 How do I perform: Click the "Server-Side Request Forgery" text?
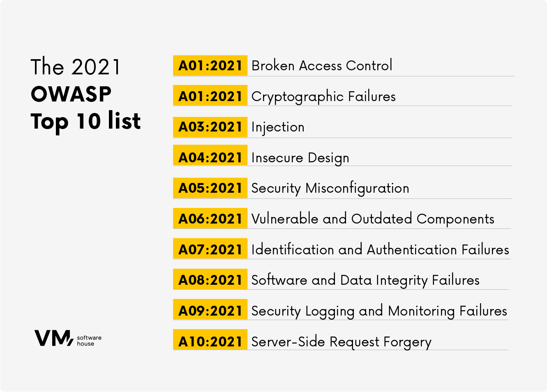click(341, 342)
